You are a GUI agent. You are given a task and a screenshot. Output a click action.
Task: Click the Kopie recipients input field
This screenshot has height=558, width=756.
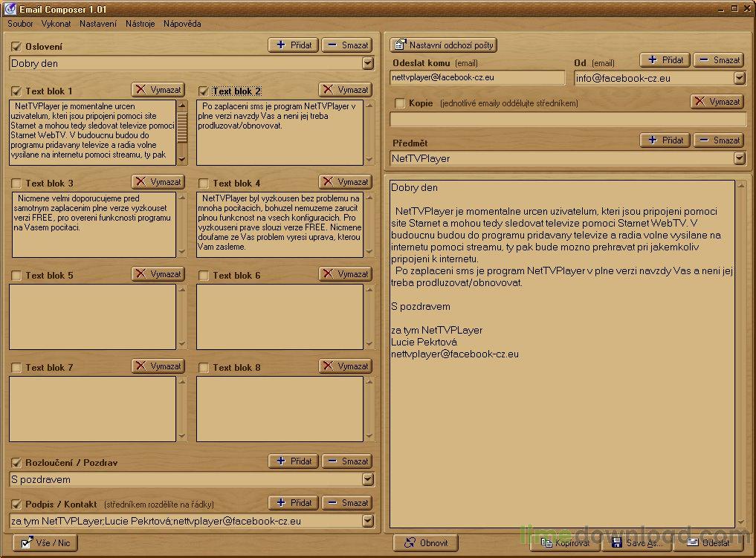pos(568,119)
